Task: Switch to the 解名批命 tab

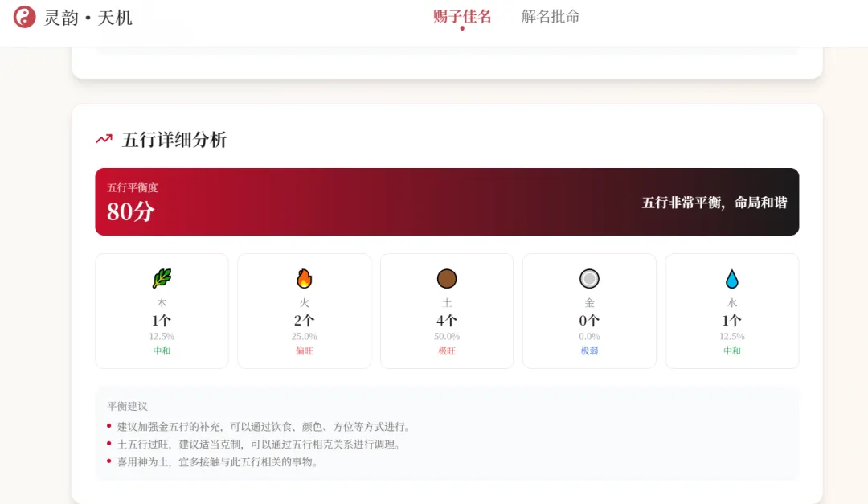Action: click(x=551, y=17)
